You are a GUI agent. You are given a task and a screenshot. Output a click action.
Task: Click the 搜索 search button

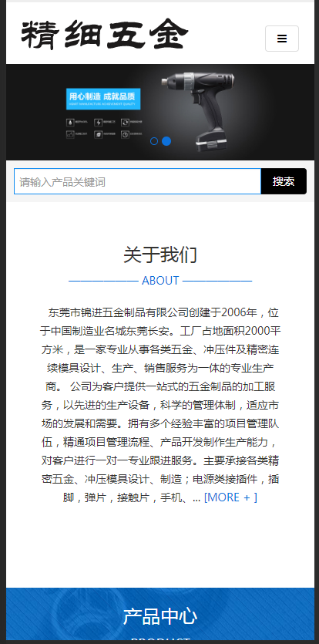[284, 181]
